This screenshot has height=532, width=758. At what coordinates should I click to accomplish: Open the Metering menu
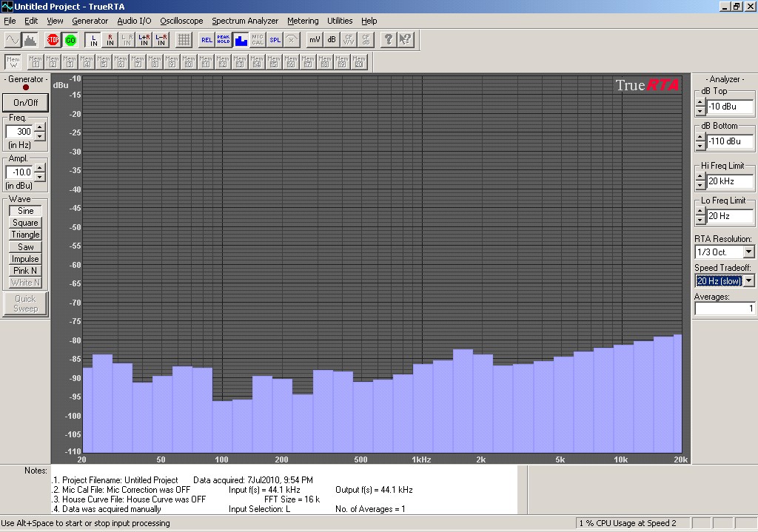303,21
